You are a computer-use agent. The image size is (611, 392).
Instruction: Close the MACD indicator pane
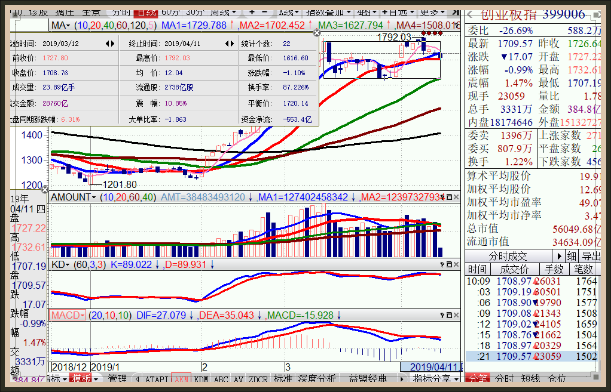456,315
